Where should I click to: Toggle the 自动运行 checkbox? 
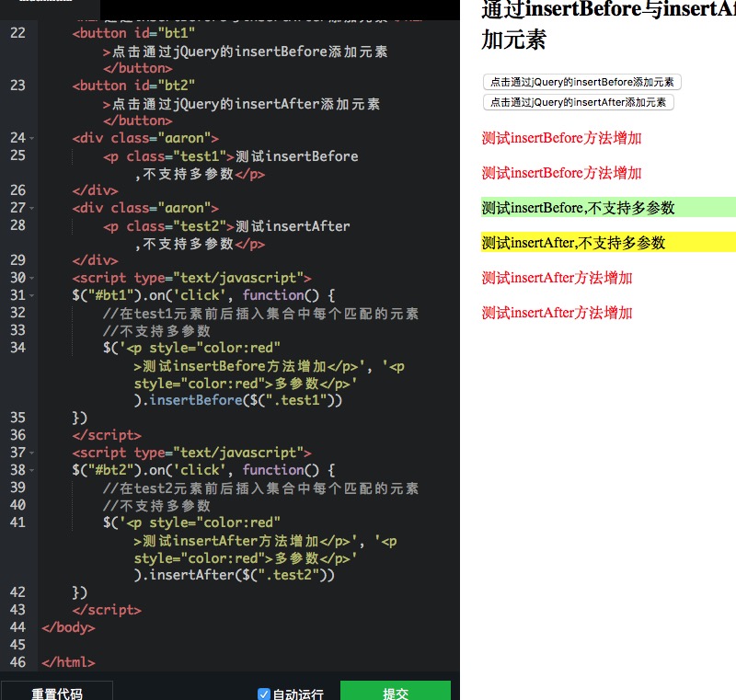(264, 694)
